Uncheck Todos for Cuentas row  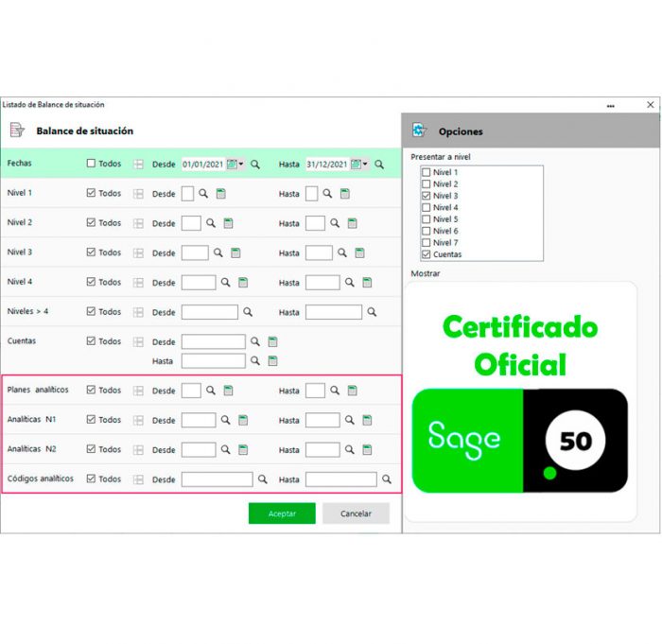click(x=91, y=340)
